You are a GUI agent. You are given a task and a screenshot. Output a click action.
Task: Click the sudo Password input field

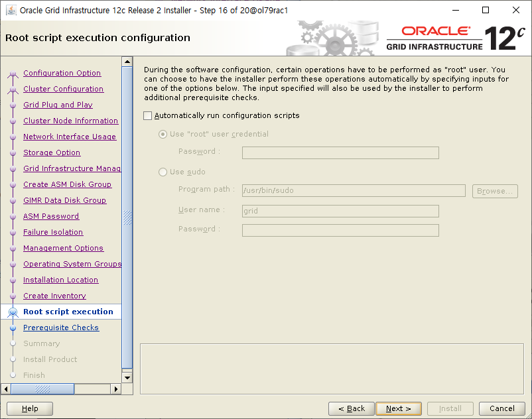(x=340, y=231)
